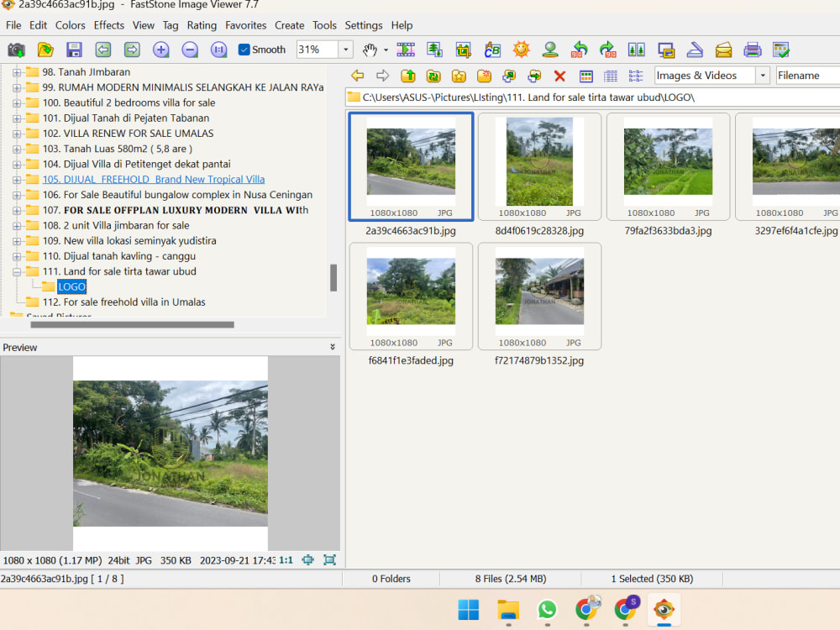840x630 pixels.
Task: Switch to list view
Action: pyautogui.click(x=636, y=76)
